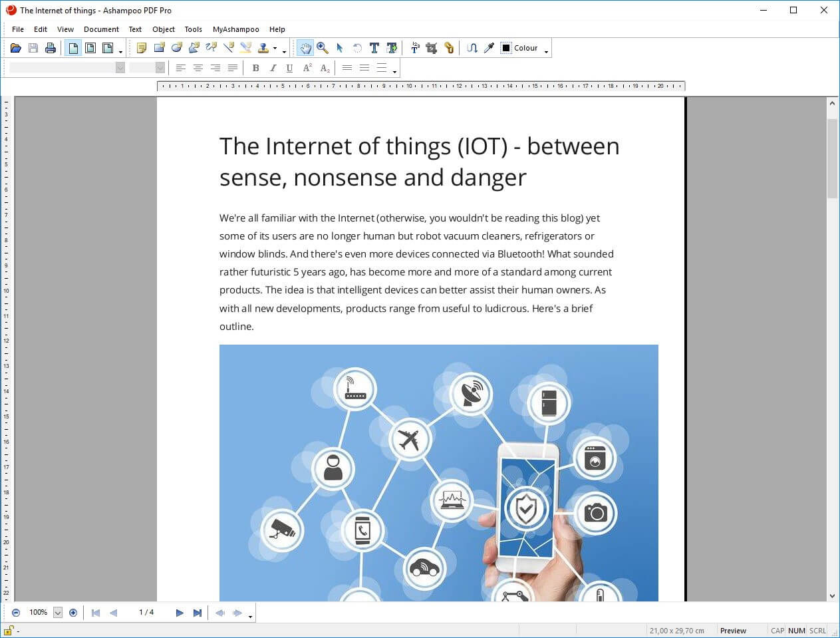Screen dimensions: 840x638
Task: Activate the Crop pages tool
Action: click(431, 47)
